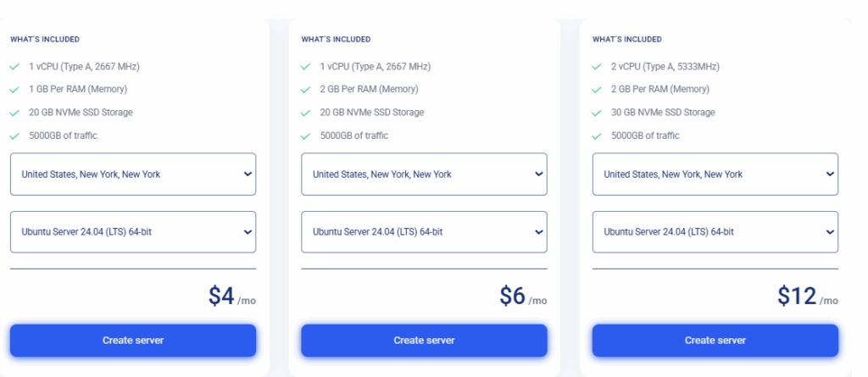The image size is (868, 377).
Task: Click the 1 vCPU checkmark in the $4 plan
Action: [14, 66]
